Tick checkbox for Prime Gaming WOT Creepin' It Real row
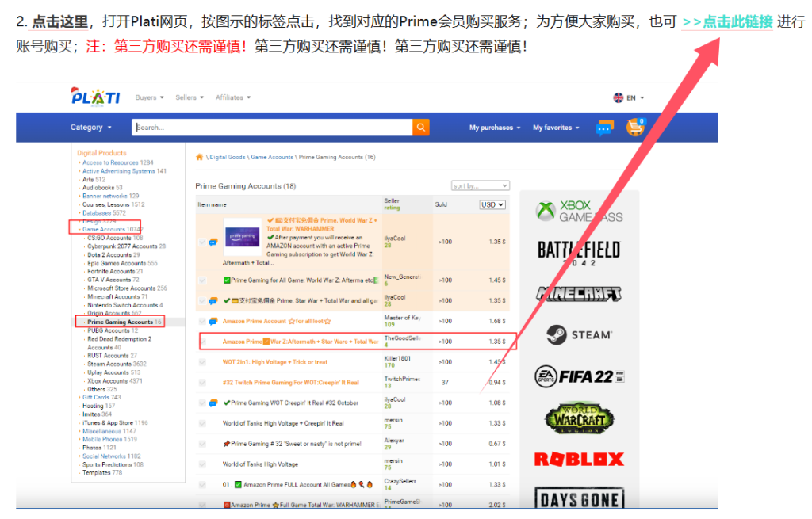This screenshot has height=519, width=812. click(x=202, y=403)
